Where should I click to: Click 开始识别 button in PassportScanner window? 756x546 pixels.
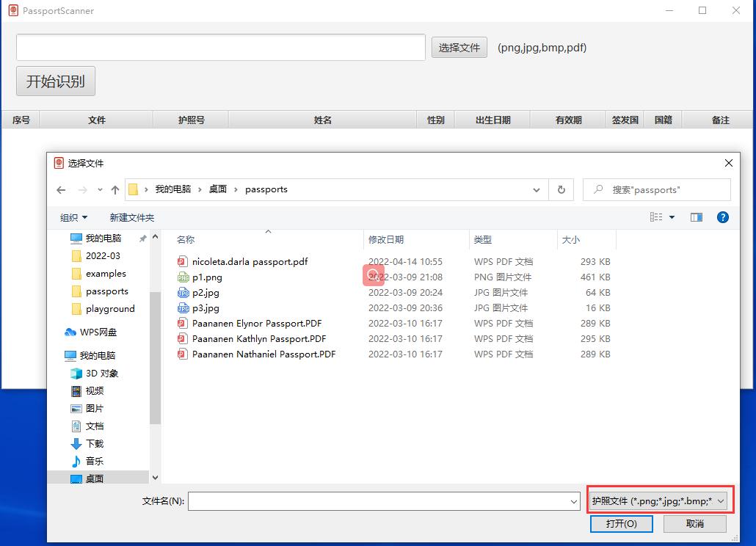[56, 81]
